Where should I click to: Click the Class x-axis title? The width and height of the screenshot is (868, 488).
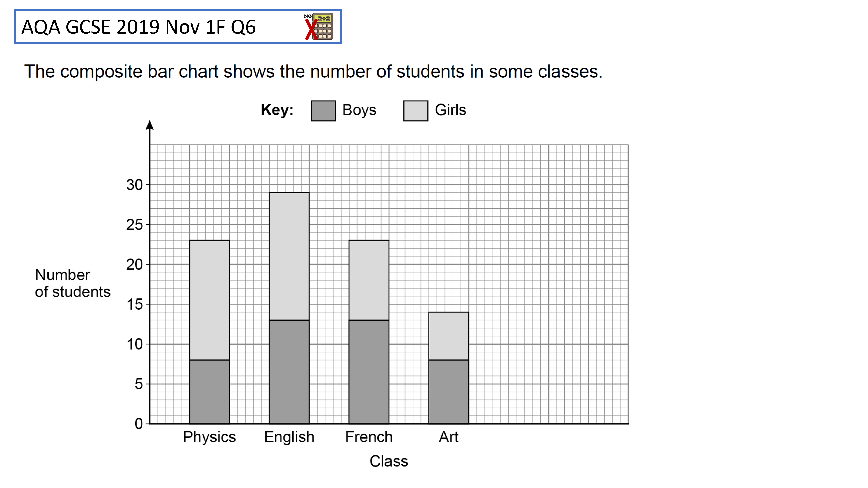point(389,461)
